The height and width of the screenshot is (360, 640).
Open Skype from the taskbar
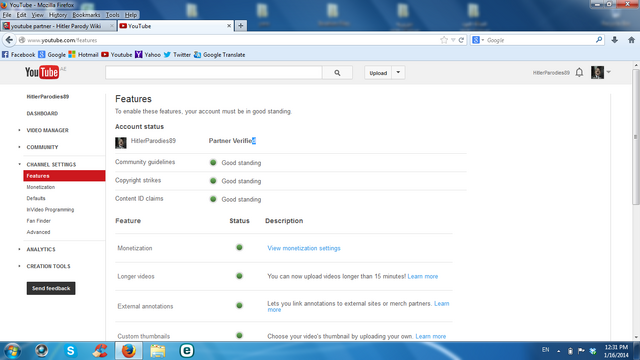pyautogui.click(x=71, y=351)
